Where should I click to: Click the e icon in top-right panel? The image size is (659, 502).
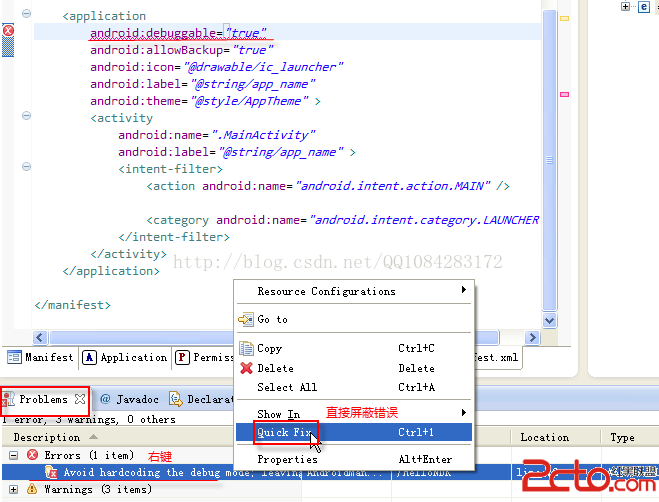(x=644, y=7)
